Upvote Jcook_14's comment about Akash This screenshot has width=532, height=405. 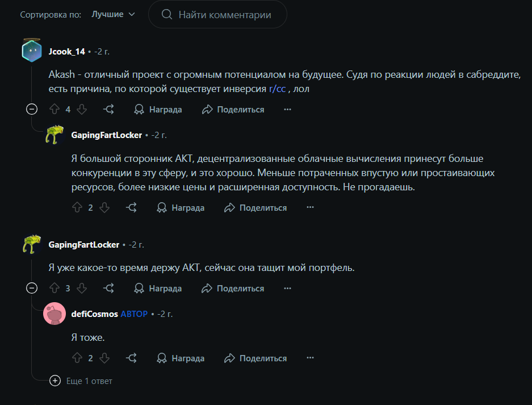[x=55, y=110]
